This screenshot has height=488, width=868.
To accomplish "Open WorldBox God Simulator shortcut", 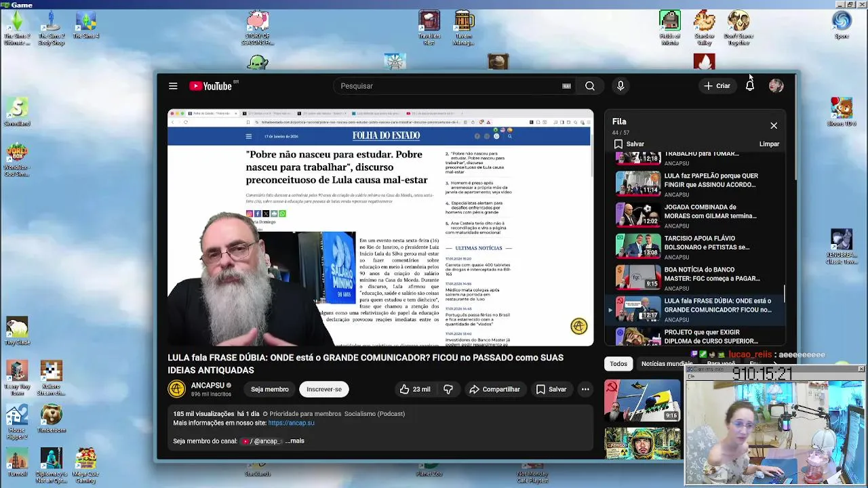I will (x=17, y=161).
